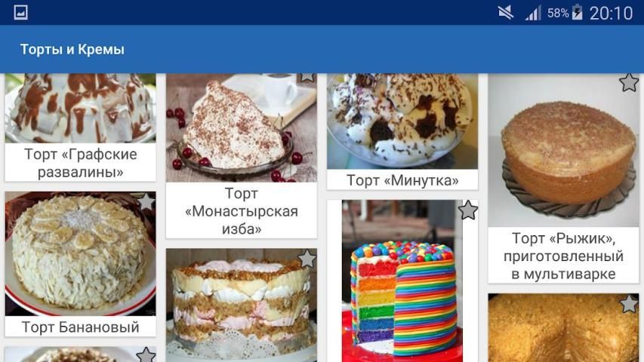644x362 pixels.
Task: Tap the battery indicator icon
Action: click(577, 12)
